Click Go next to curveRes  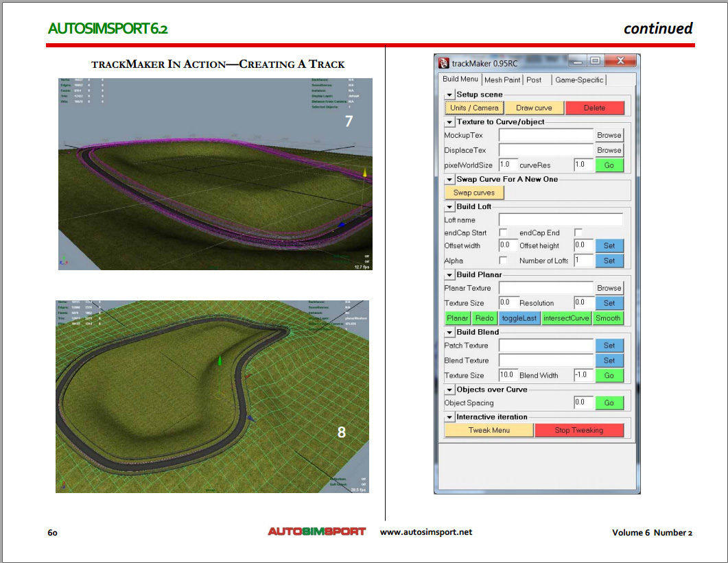point(609,165)
